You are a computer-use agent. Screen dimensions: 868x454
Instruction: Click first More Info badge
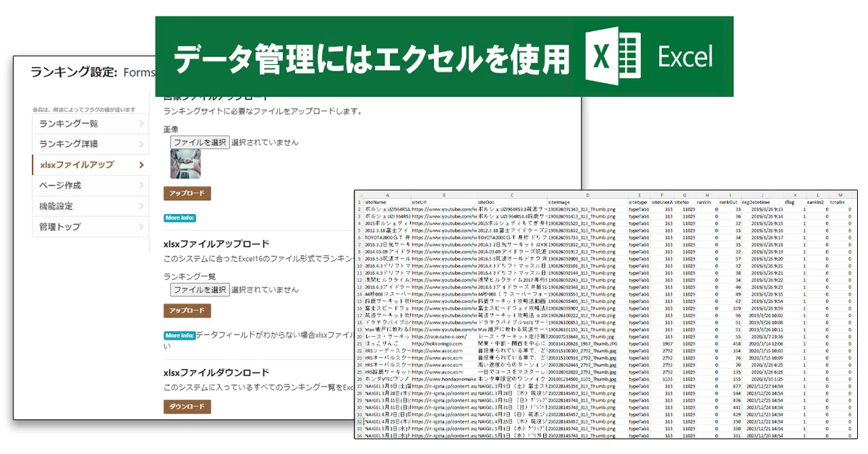click(x=179, y=218)
